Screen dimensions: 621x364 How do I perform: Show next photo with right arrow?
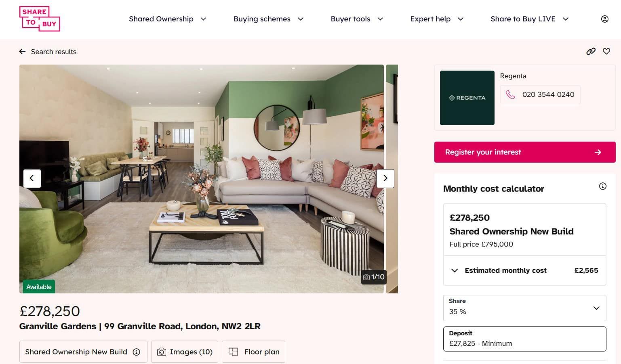[385, 178]
